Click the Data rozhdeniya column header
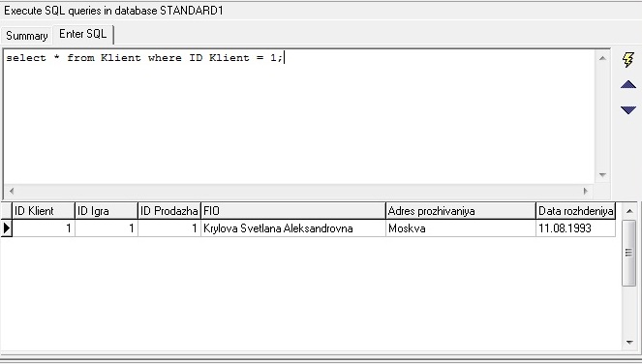642x364 pixels. pos(576,211)
